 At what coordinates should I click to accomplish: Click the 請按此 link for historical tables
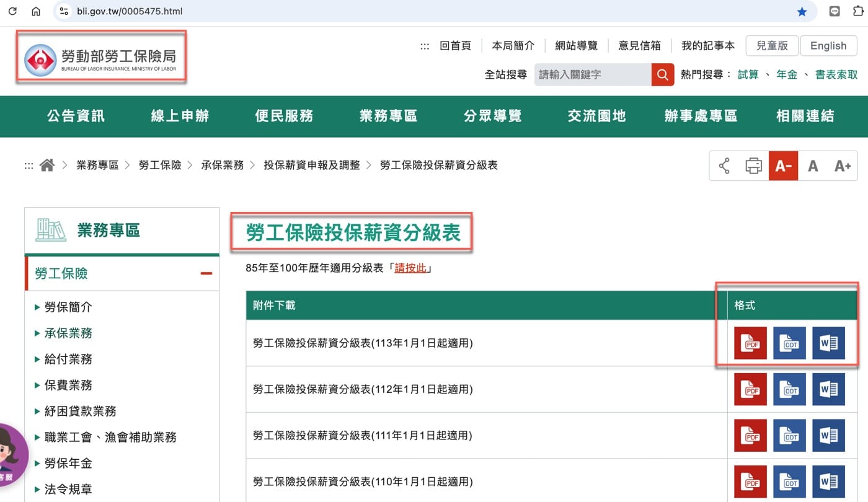pyautogui.click(x=410, y=268)
